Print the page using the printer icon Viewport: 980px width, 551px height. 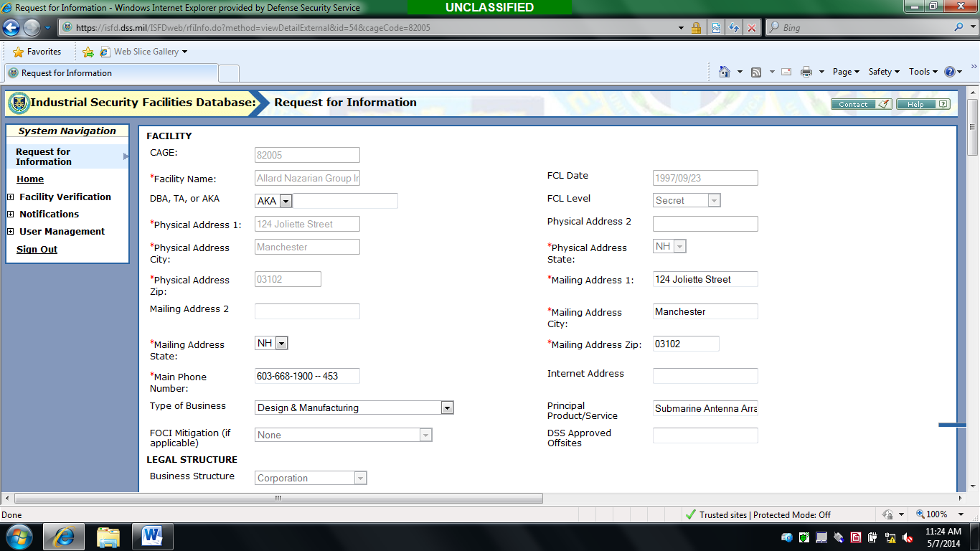pos(806,72)
